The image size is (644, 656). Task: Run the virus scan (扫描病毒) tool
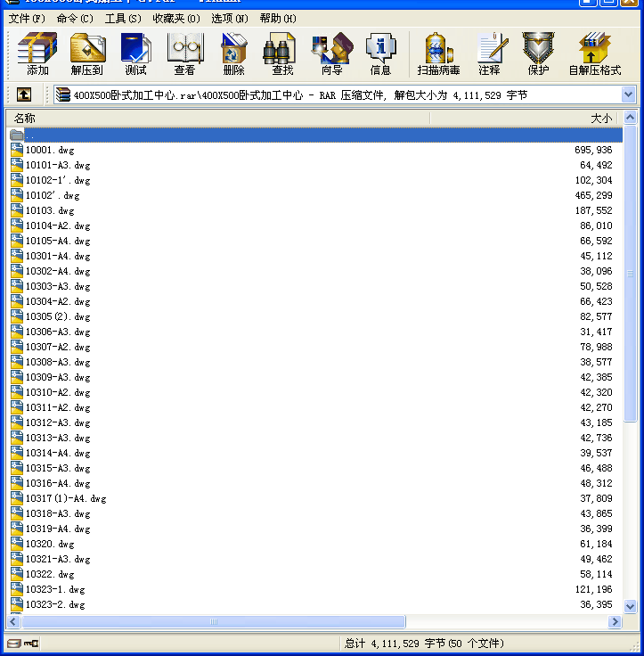(438, 53)
